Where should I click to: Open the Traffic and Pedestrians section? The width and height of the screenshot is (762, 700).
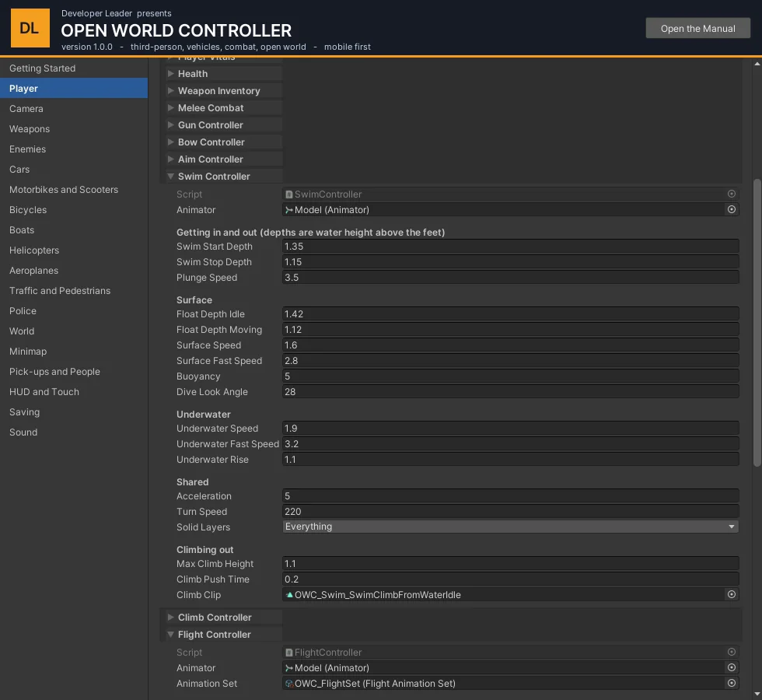pos(74,291)
